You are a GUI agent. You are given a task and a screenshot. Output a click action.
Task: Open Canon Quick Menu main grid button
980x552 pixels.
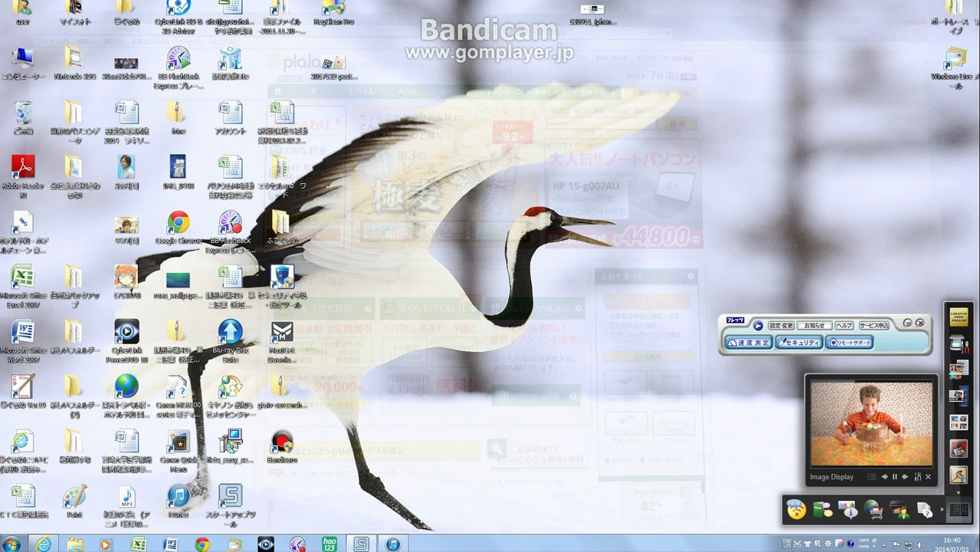[x=959, y=509]
